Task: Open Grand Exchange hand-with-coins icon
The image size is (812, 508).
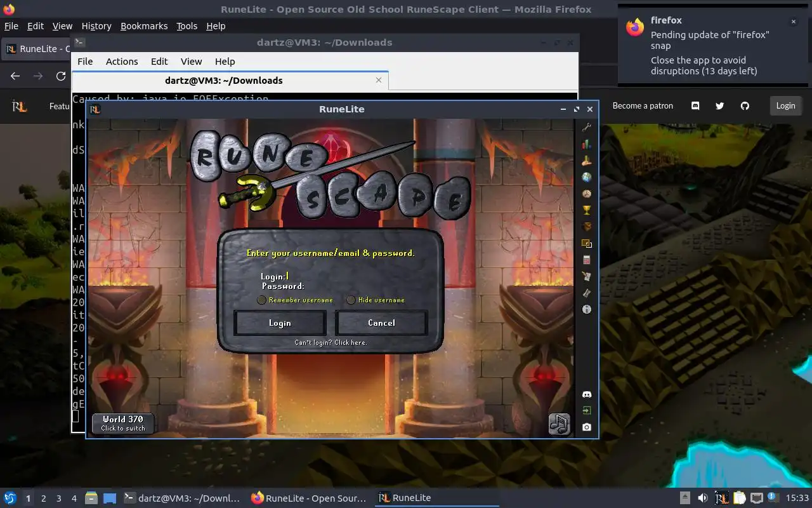Action: coord(587,161)
